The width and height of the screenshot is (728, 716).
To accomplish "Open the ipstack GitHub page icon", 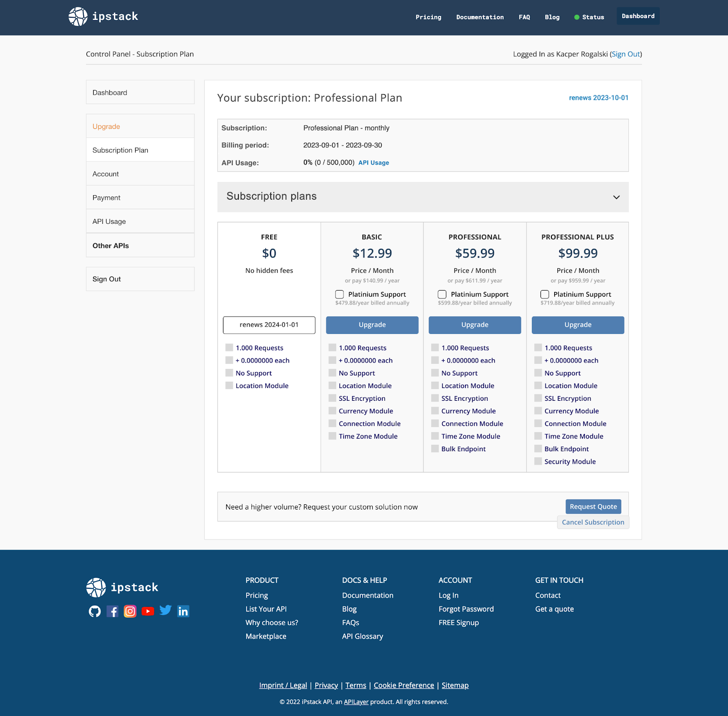I will pyautogui.click(x=94, y=611).
